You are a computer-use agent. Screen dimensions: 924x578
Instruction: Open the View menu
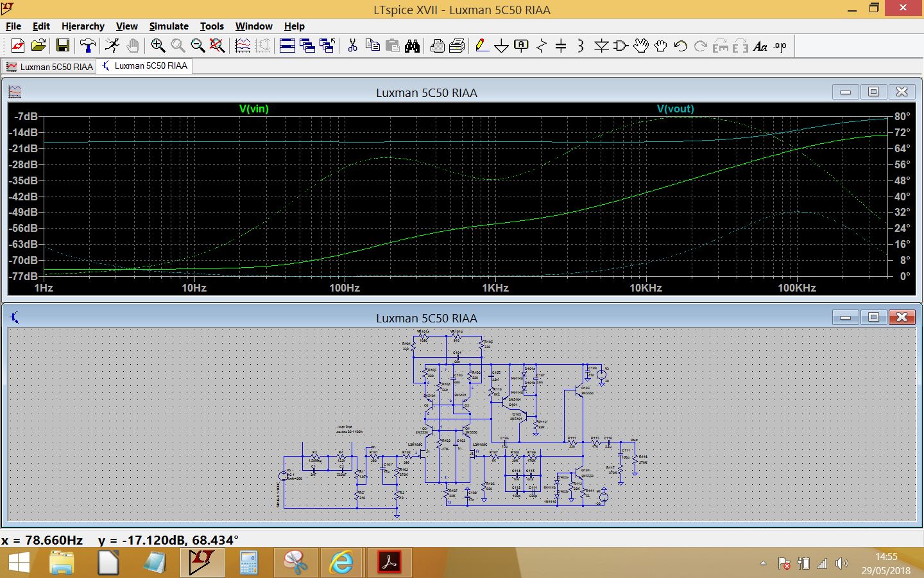(x=126, y=26)
